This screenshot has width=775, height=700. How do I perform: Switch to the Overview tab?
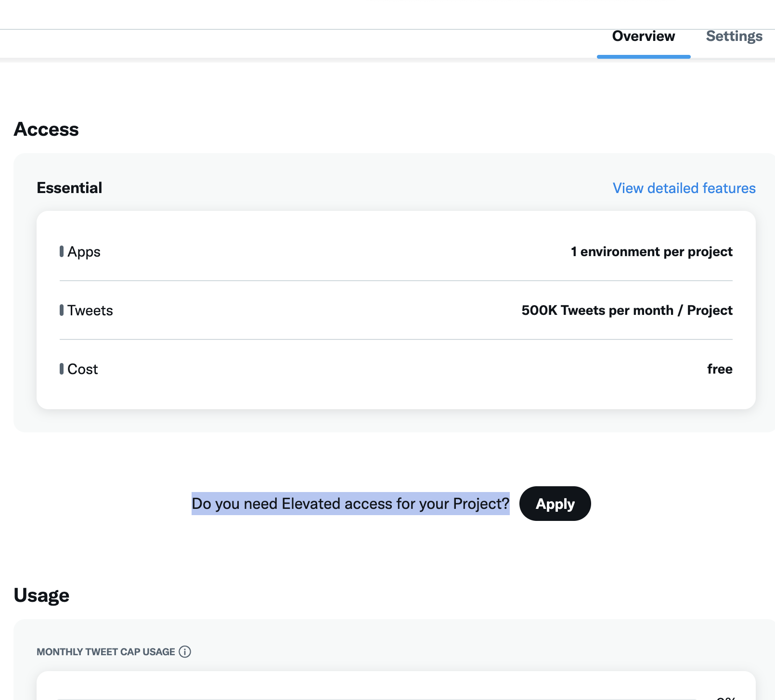pyautogui.click(x=643, y=37)
